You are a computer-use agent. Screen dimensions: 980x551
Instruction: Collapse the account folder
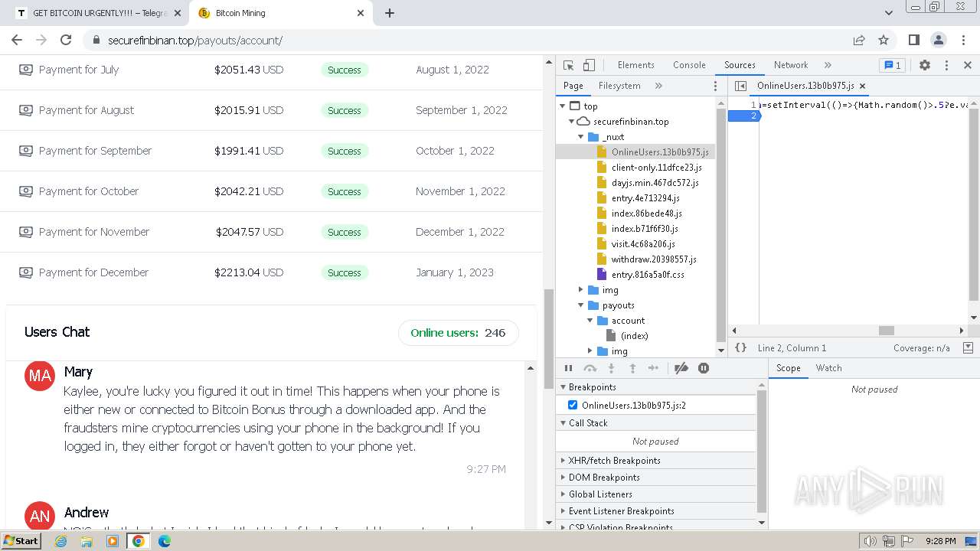(x=590, y=321)
